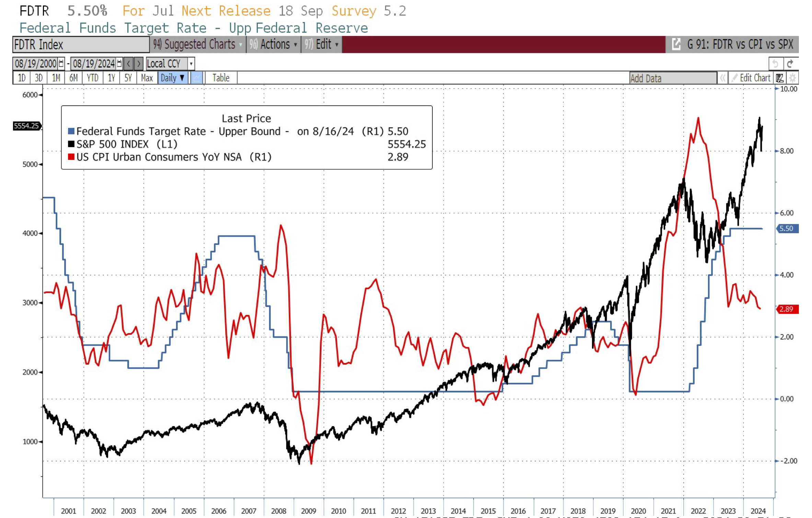This screenshot has width=812, height=518.
Task: Click the start date field 08/19/2000
Action: click(x=35, y=63)
